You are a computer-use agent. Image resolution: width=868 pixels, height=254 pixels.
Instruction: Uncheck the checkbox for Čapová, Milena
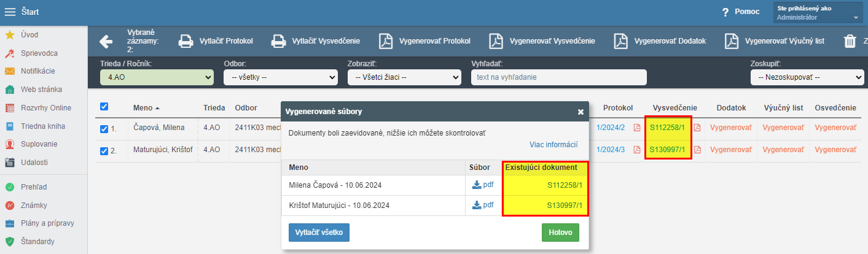point(104,129)
